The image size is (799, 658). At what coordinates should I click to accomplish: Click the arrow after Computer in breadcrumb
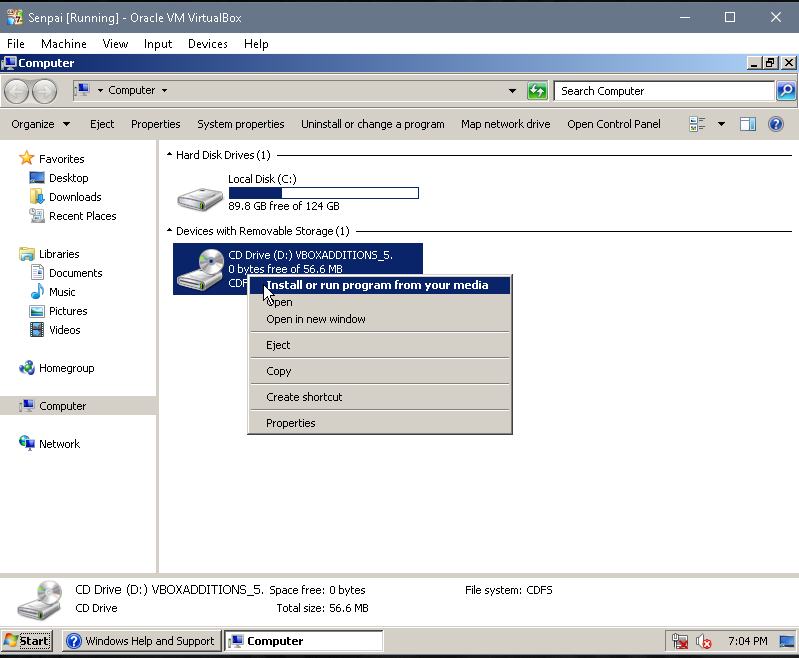164,91
